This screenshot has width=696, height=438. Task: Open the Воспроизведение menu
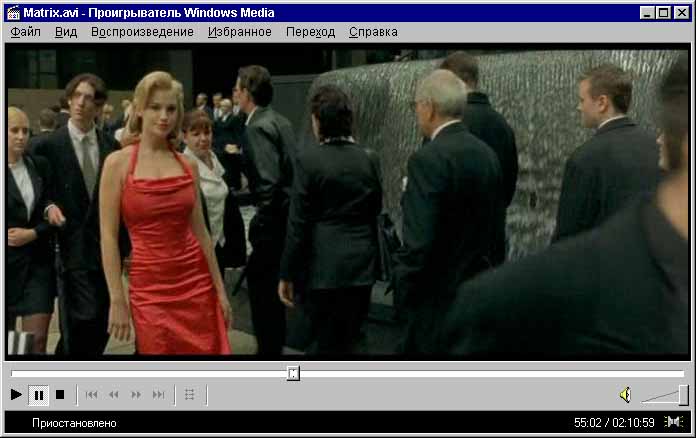tap(142, 32)
